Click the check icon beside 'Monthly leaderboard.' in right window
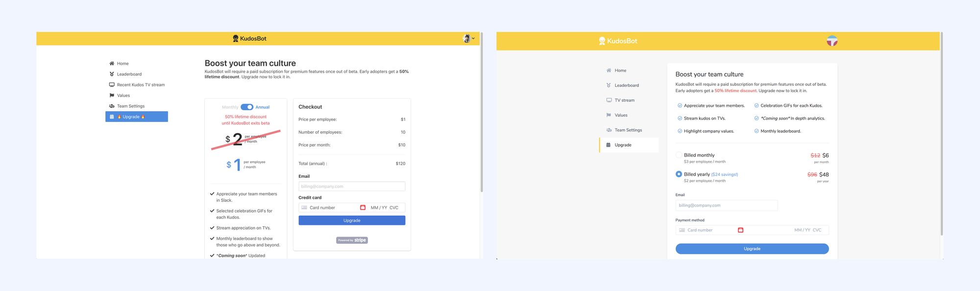 757,131
